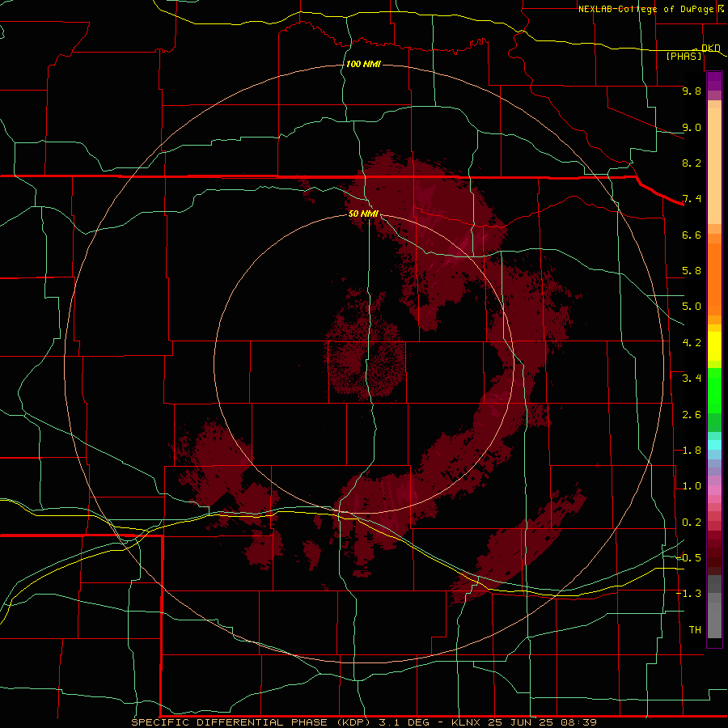Click the 50 NMI range ring label
Screen dimensions: 728x728
tap(363, 214)
